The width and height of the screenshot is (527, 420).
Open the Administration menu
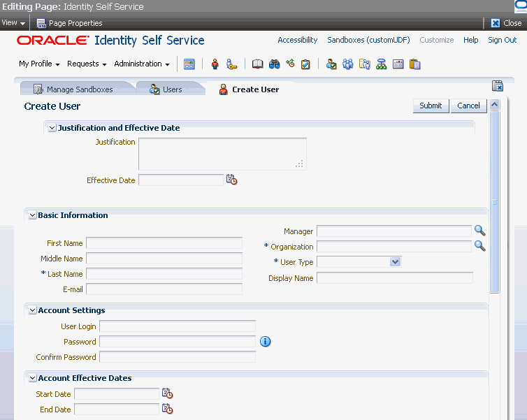141,64
